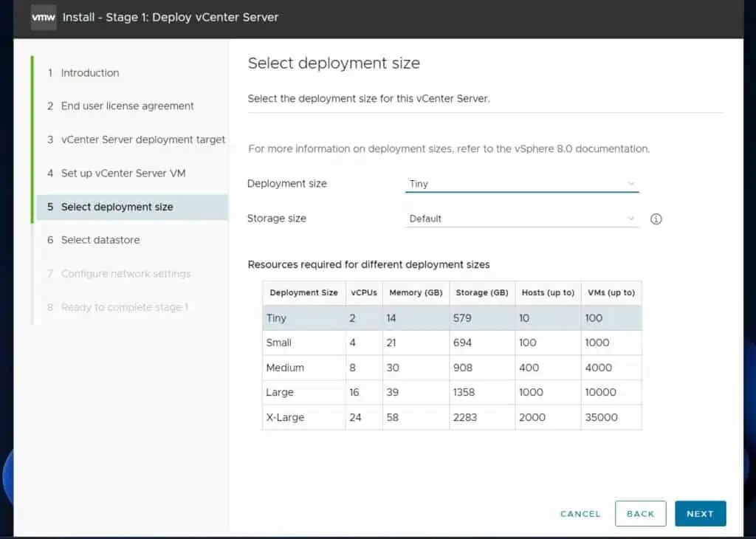Screen dimensions: 756x539
Task: Open the Set up vCenter Server VM step
Action: point(123,173)
